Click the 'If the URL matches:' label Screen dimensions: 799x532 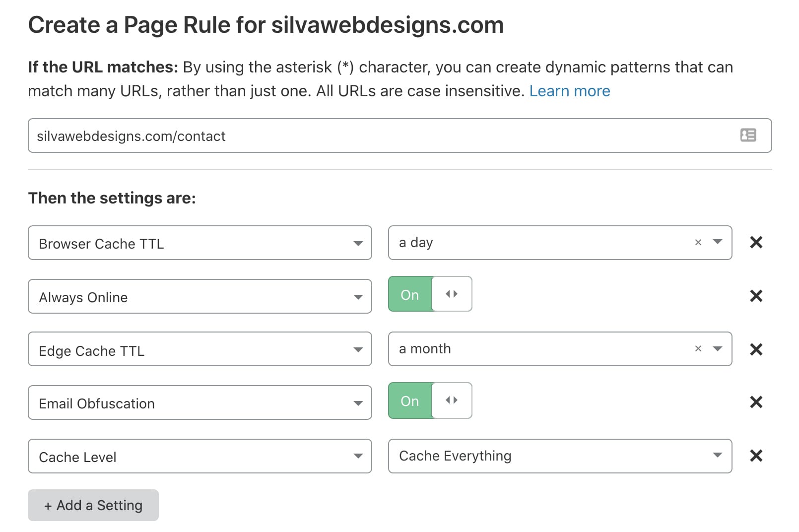coord(103,67)
